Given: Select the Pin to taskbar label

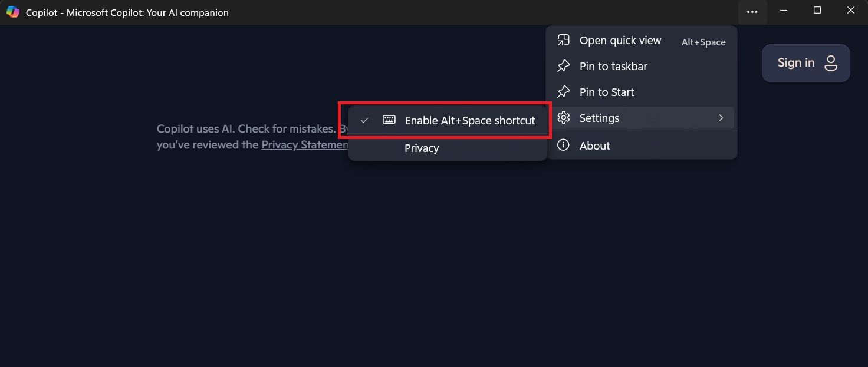Looking at the screenshot, I should [613, 66].
